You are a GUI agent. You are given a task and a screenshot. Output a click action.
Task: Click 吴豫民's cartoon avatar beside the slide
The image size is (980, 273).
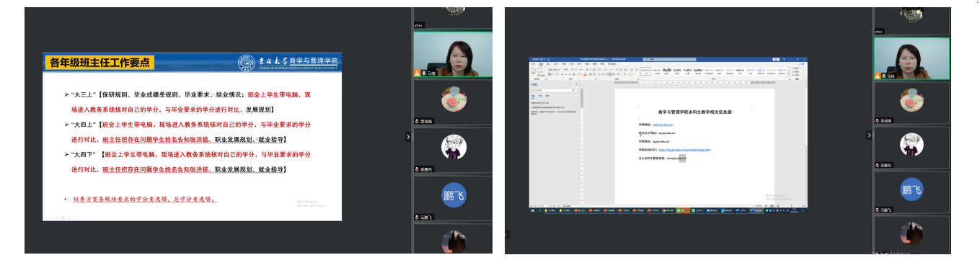click(454, 147)
